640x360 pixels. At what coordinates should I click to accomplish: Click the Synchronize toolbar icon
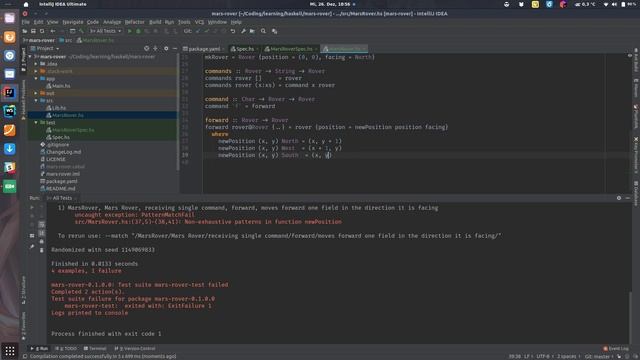pyautogui.click(x=42, y=31)
